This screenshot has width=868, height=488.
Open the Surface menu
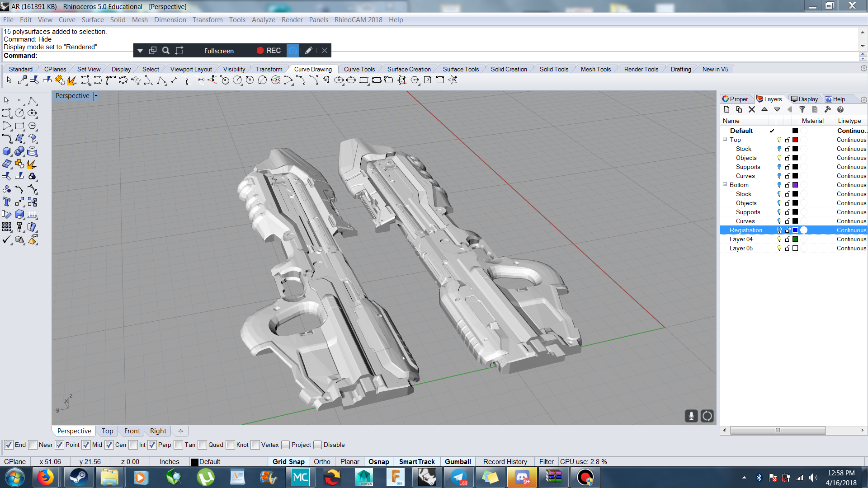[x=92, y=20]
